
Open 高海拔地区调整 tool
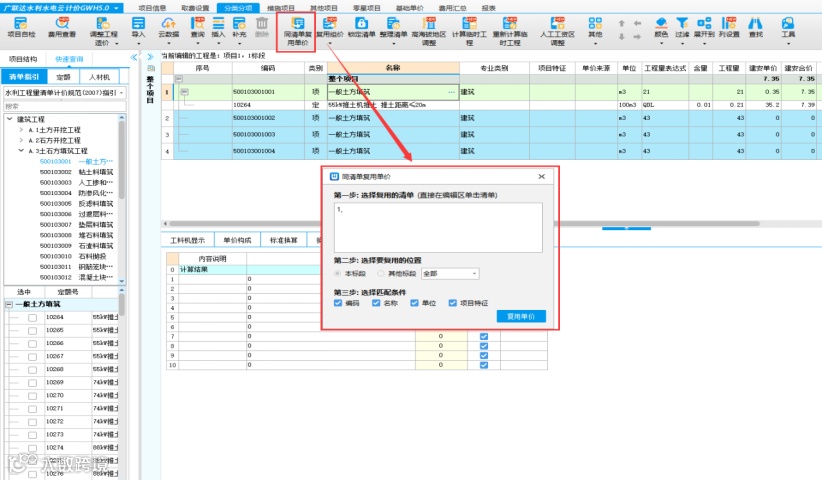(x=429, y=31)
